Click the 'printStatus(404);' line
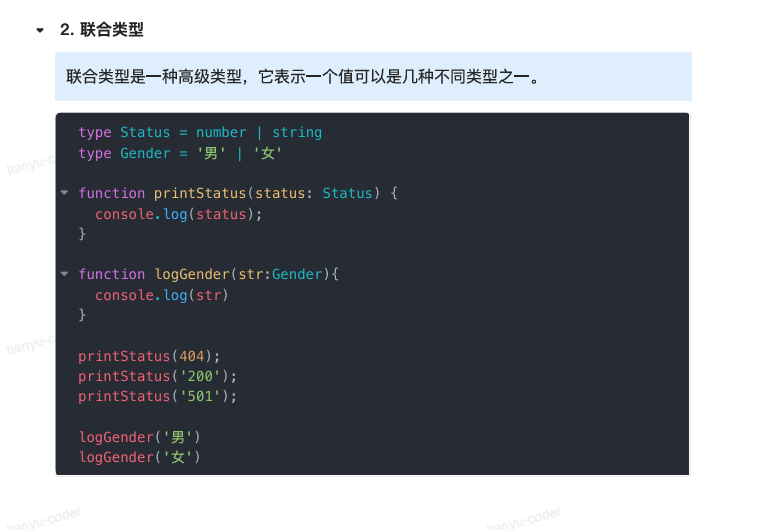This screenshot has width=758, height=530. (x=149, y=356)
